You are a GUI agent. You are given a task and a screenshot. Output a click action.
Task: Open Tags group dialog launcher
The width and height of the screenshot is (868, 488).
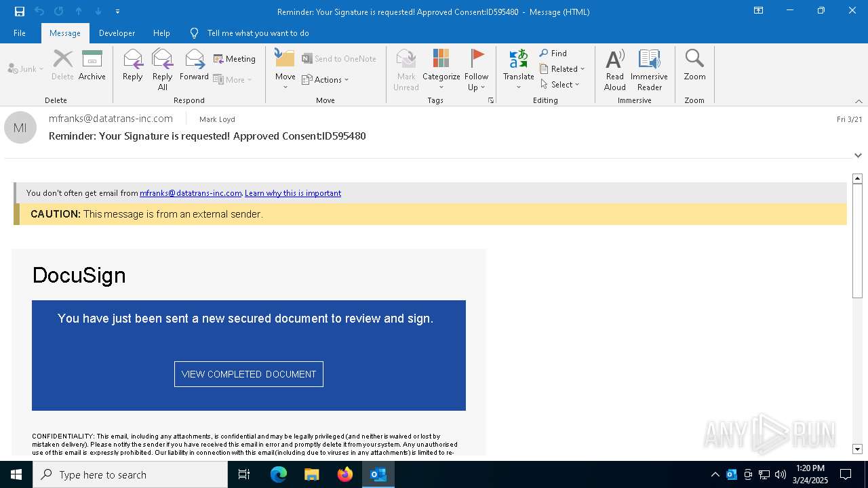tap(491, 100)
